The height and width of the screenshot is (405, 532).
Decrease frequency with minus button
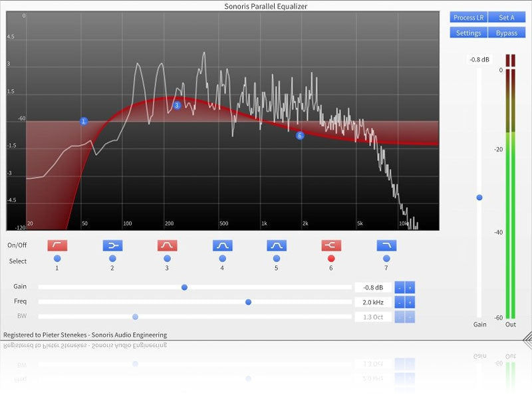click(x=400, y=302)
